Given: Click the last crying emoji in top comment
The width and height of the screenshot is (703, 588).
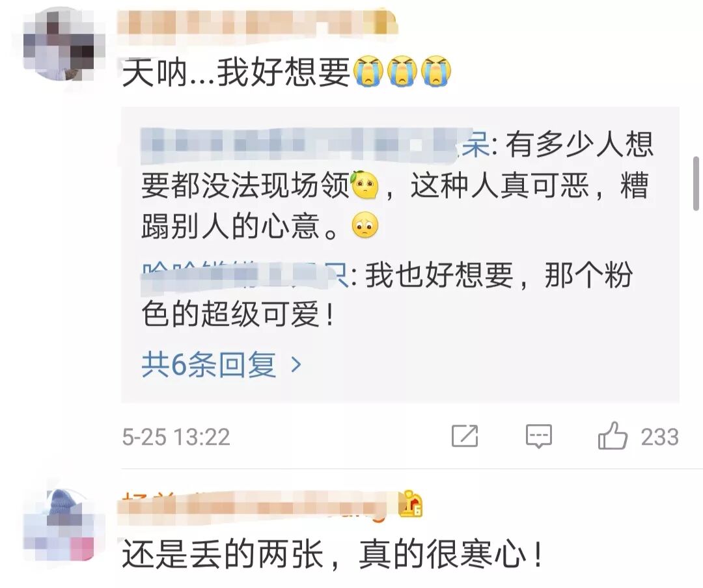Looking at the screenshot, I should point(435,72).
